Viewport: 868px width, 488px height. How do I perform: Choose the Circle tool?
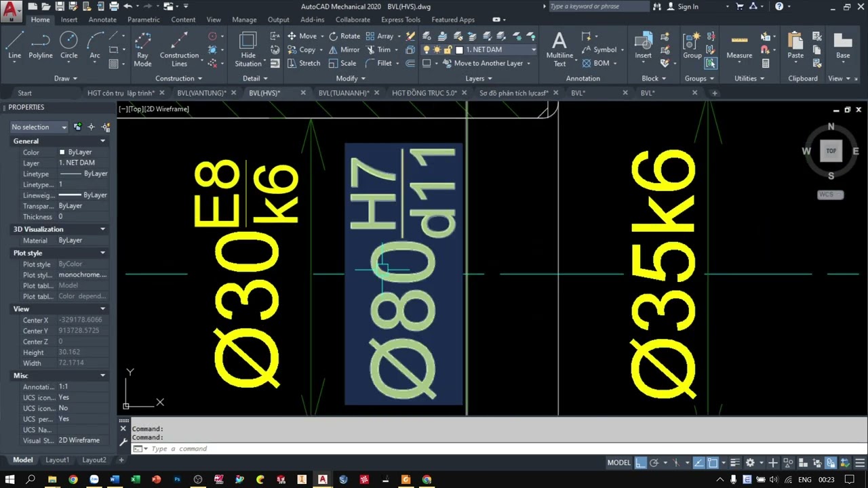pyautogui.click(x=68, y=46)
